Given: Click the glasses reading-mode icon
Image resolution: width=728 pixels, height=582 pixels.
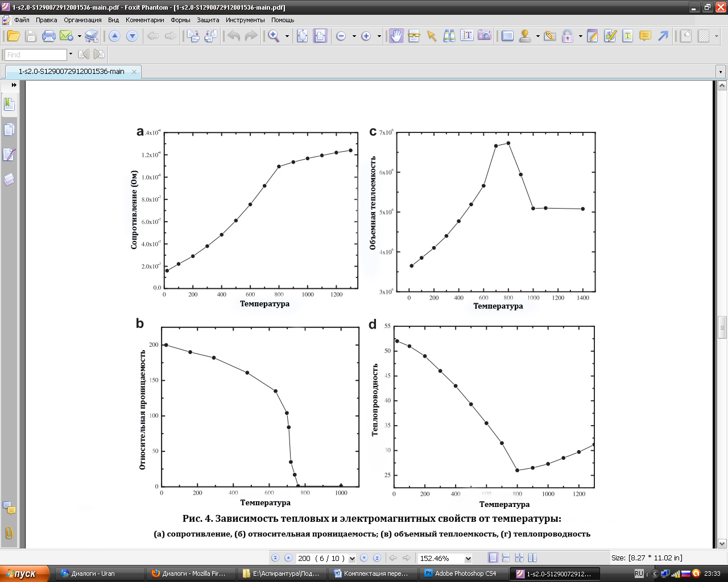Looking at the screenshot, I should (x=414, y=36).
